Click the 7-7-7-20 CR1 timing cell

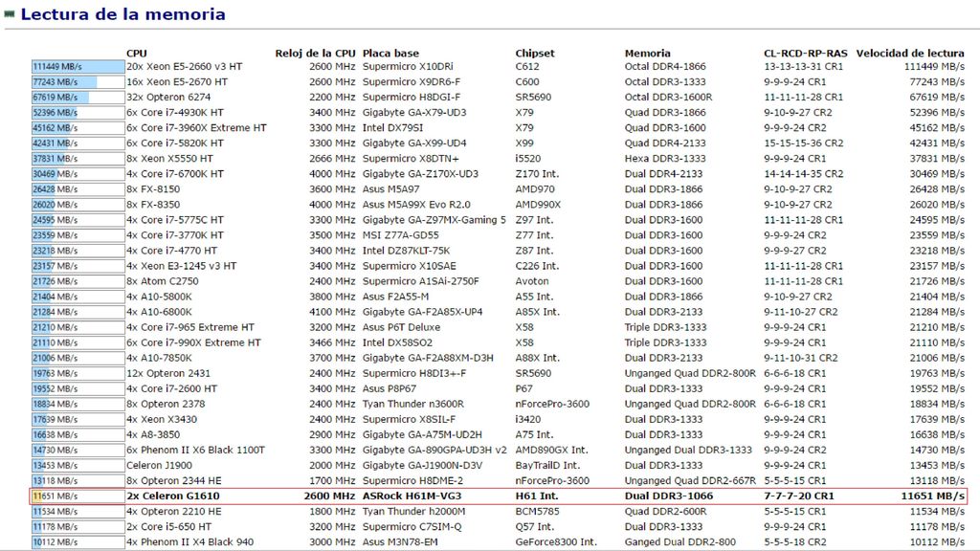coord(799,496)
